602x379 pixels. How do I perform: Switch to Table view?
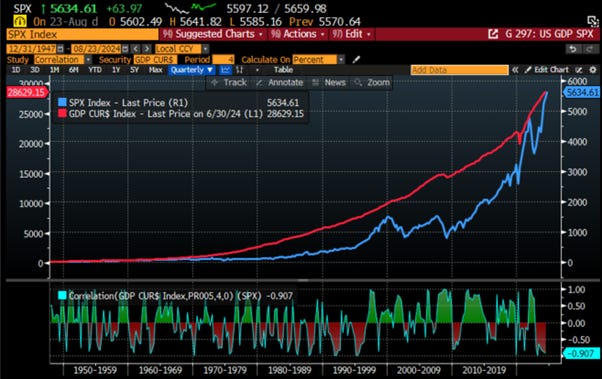point(283,70)
